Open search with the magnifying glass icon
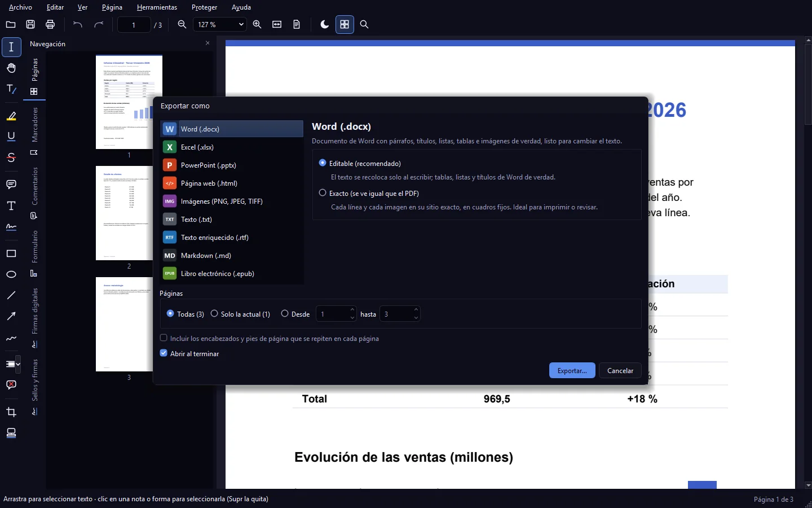The height and width of the screenshot is (508, 812). point(364,24)
